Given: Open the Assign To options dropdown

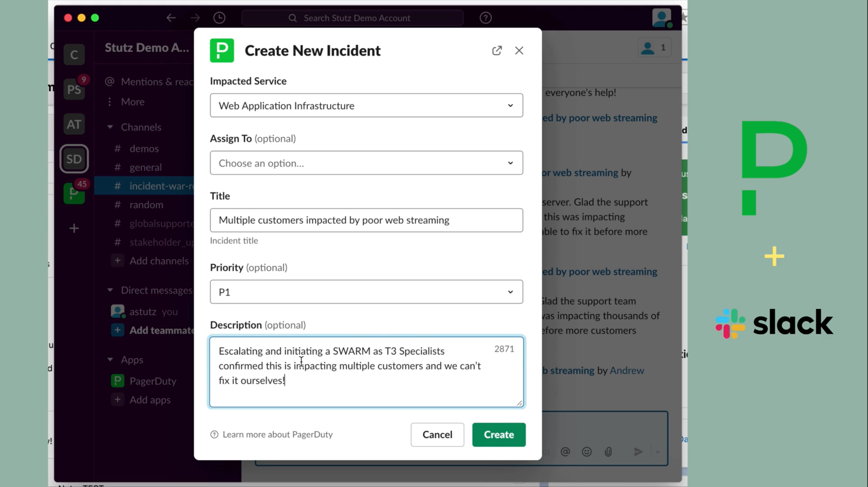Looking at the screenshot, I should point(510,163).
